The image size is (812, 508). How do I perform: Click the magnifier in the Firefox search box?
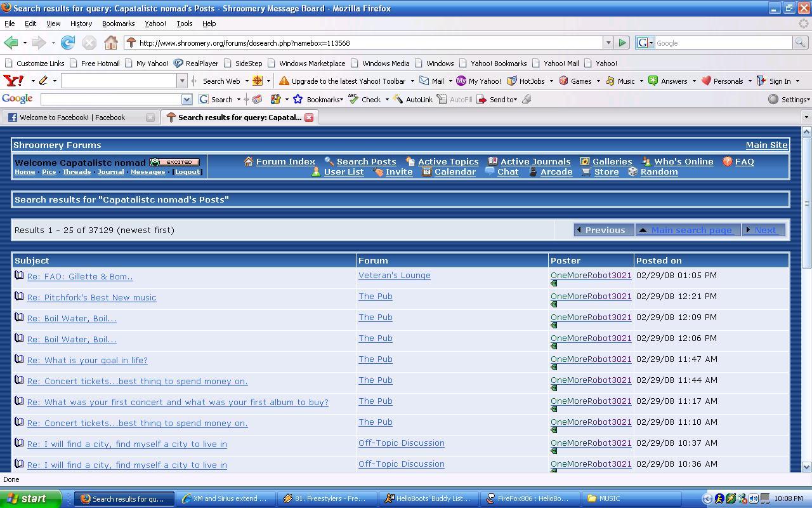tap(801, 43)
